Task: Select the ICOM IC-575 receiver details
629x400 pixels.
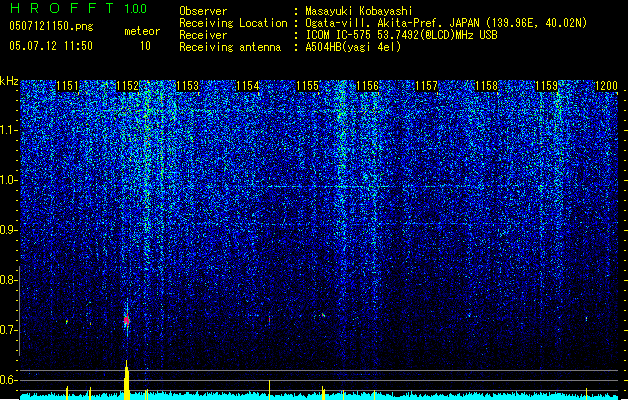Action: [401, 35]
